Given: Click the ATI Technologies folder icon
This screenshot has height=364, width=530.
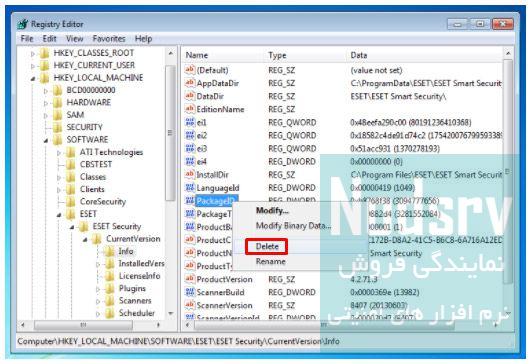Looking at the screenshot, I should (71, 152).
